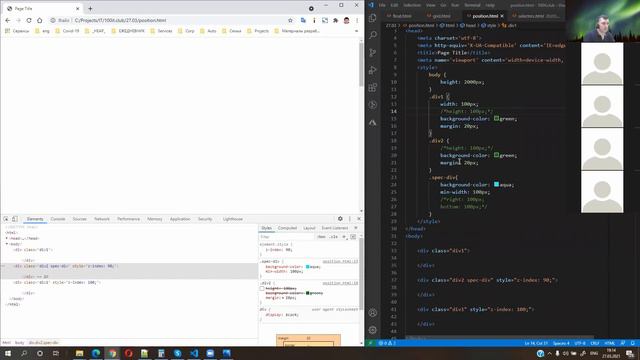Go to Chrome home page icon
Viewport: 640px width, 360px height.
pyautogui.click(x=40, y=20)
